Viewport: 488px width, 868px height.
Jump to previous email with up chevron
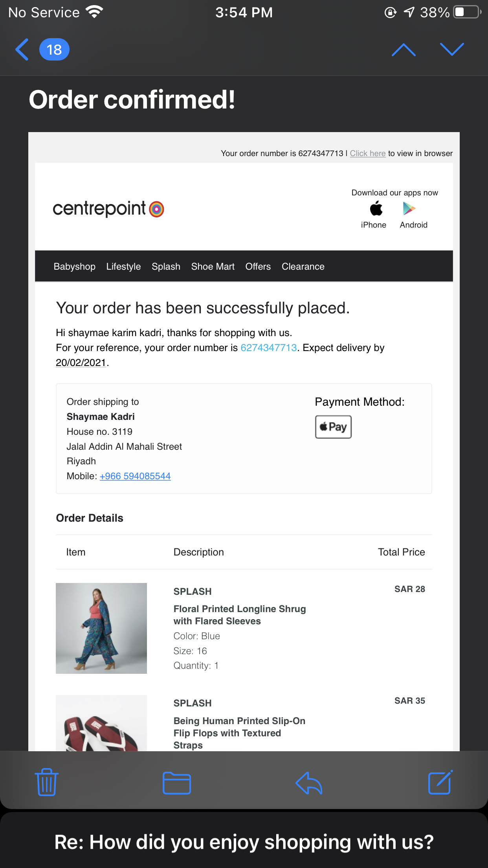404,50
